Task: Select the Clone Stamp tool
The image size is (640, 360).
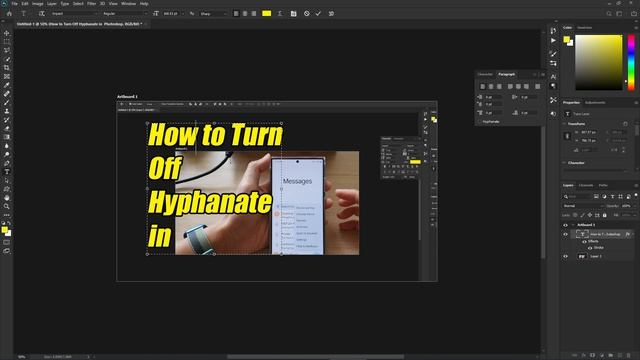Action: (x=7, y=111)
